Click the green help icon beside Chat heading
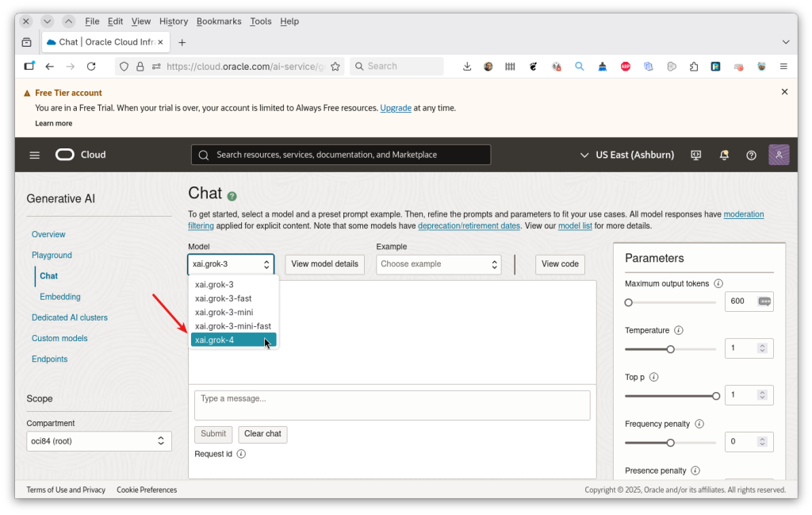 pos(232,196)
